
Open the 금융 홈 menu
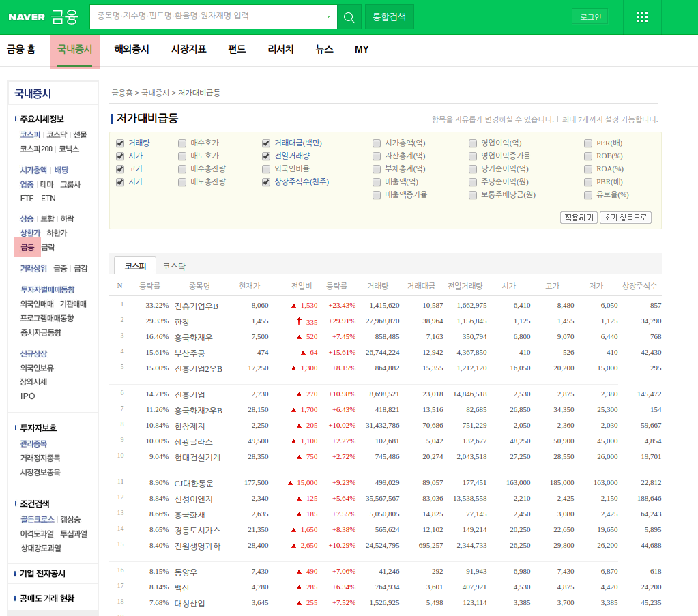[x=21, y=49]
